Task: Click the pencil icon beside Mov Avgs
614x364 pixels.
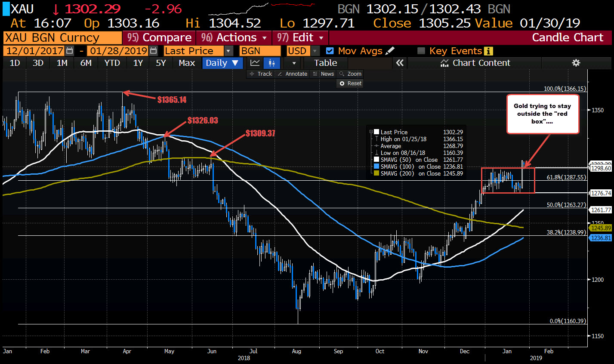Action: tap(390, 51)
